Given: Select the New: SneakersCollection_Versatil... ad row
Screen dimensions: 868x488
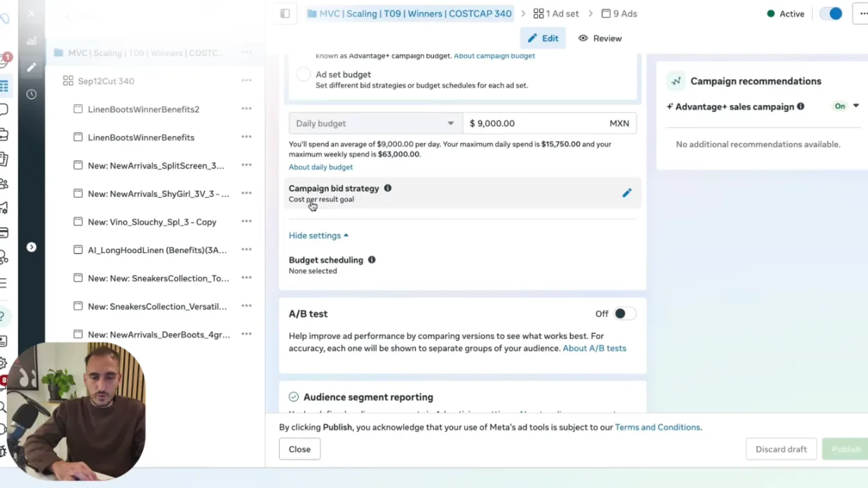Looking at the screenshot, I should pos(156,306).
